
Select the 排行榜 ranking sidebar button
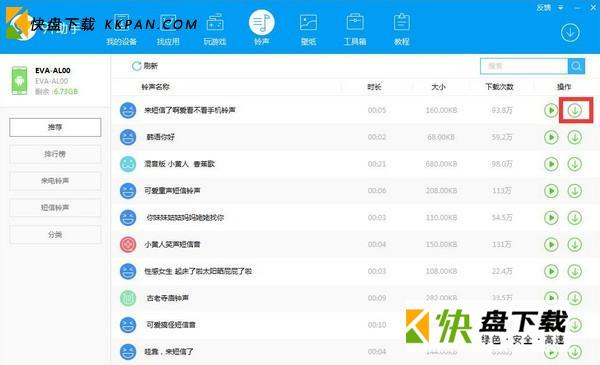tap(55, 154)
